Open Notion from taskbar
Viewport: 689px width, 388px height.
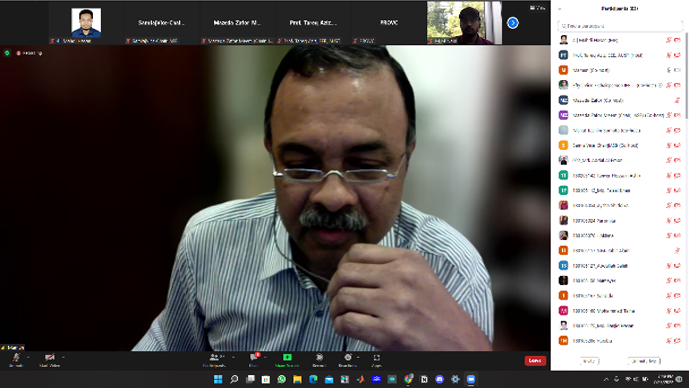(x=424, y=379)
